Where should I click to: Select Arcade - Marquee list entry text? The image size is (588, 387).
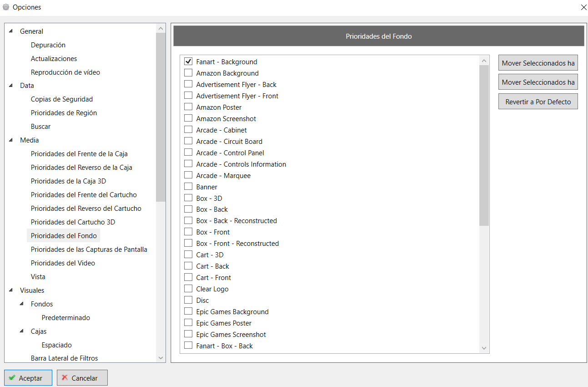click(x=223, y=175)
